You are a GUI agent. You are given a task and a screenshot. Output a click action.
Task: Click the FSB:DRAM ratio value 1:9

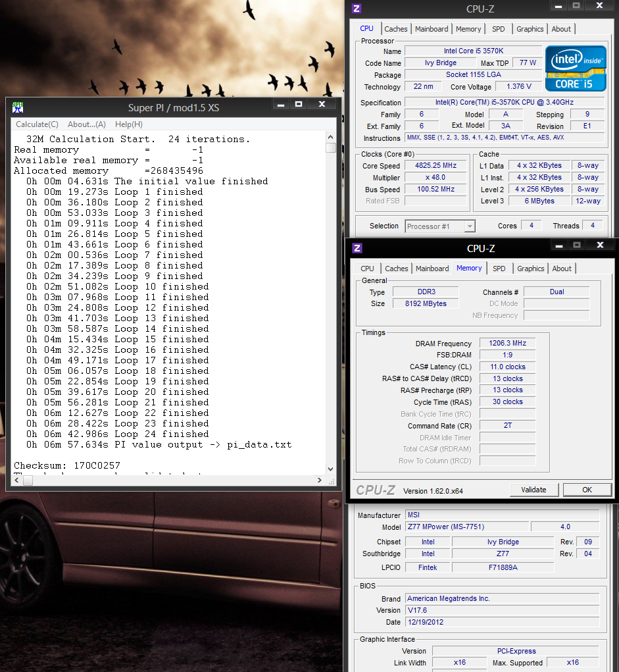[x=508, y=355]
